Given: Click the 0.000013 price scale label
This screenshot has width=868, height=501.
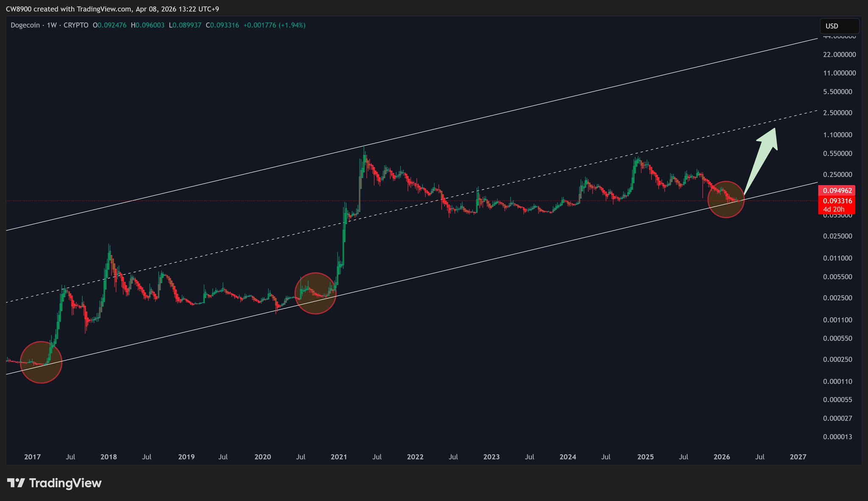Looking at the screenshot, I should [837, 437].
